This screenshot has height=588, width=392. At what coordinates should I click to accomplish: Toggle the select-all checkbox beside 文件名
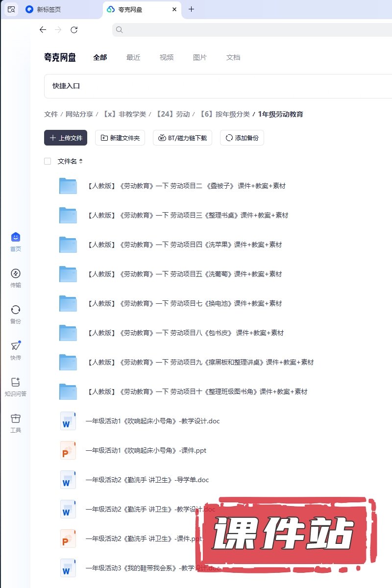tap(48, 161)
